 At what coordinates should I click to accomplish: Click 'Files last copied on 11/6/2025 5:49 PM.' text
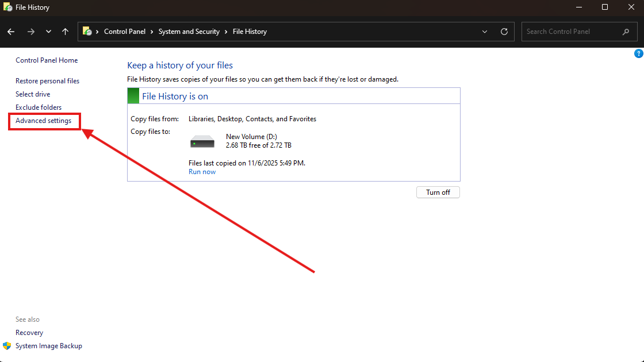pyautogui.click(x=247, y=163)
